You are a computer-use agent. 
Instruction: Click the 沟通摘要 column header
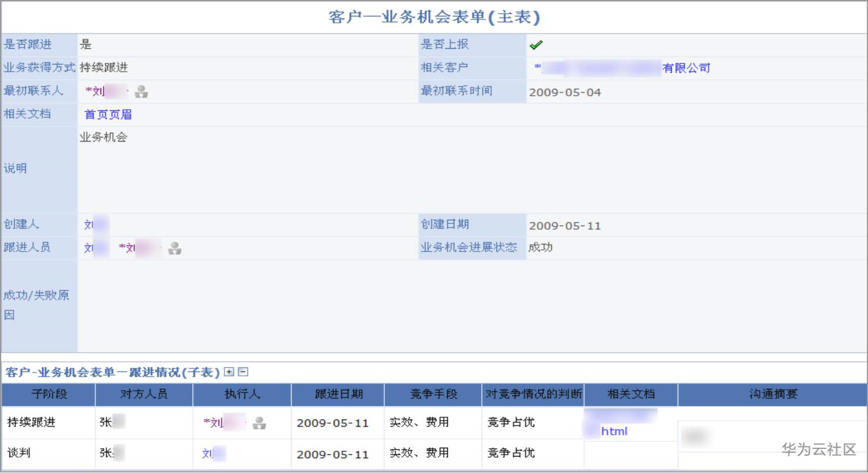click(772, 394)
